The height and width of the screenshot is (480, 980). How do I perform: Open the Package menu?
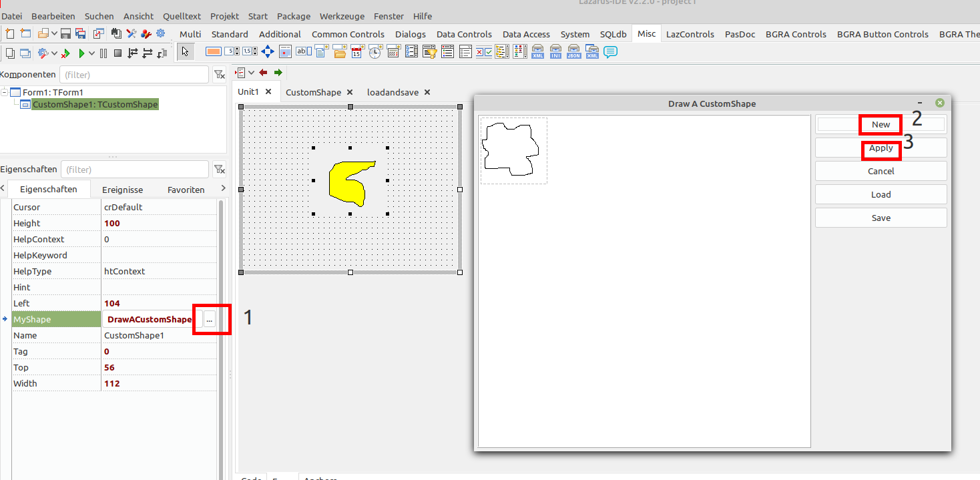[x=294, y=16]
